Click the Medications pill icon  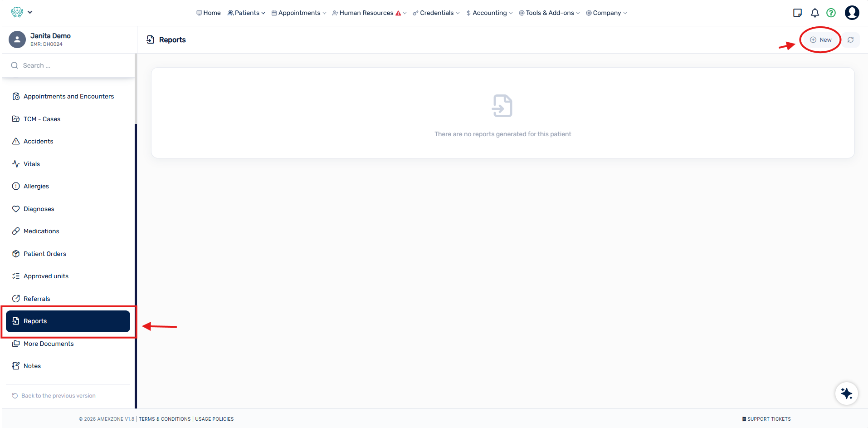(x=16, y=231)
